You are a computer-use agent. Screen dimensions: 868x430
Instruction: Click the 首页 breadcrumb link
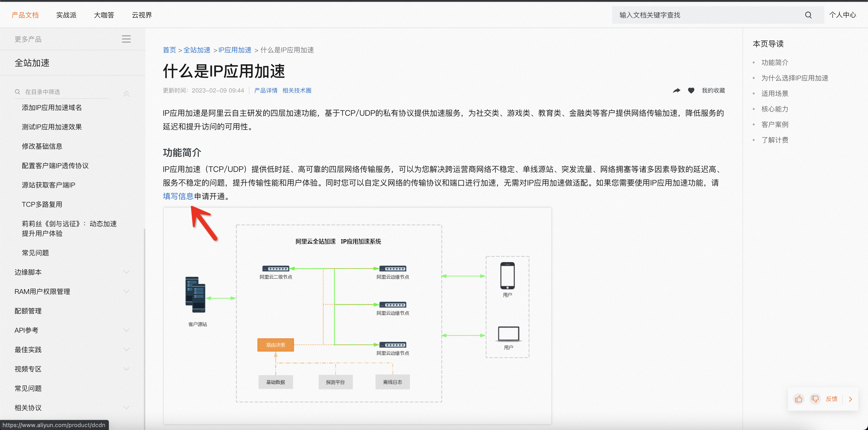[x=170, y=50]
